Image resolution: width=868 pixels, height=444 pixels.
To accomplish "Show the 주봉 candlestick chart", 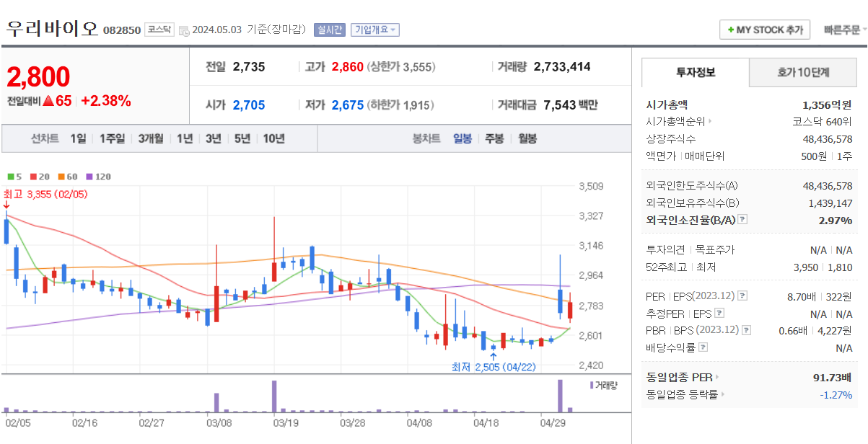I will (x=494, y=139).
